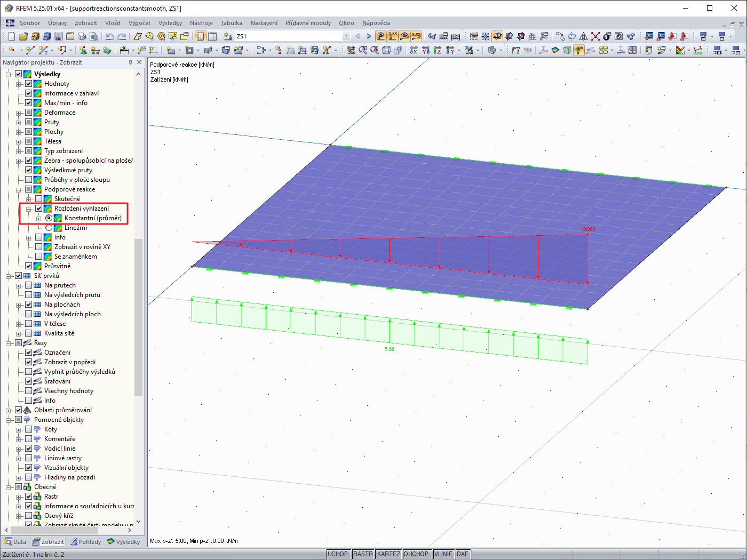747x560 pixels.
Task: Toggle UCHOP snap in status bar
Action: tap(338, 554)
